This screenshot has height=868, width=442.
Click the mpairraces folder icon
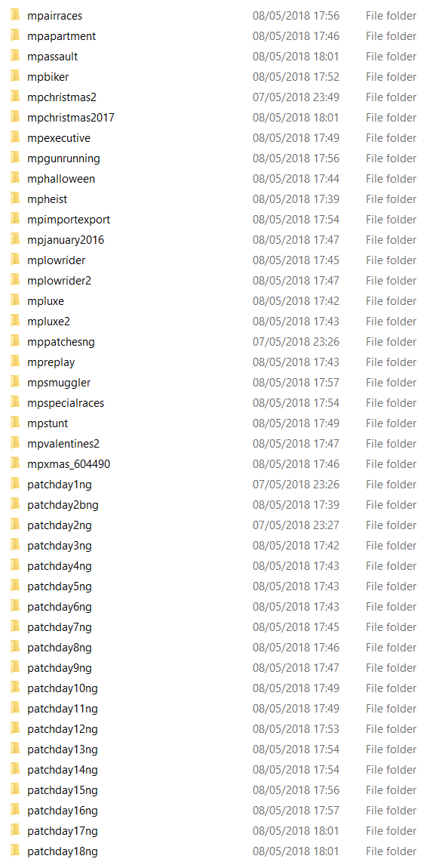[x=15, y=16]
